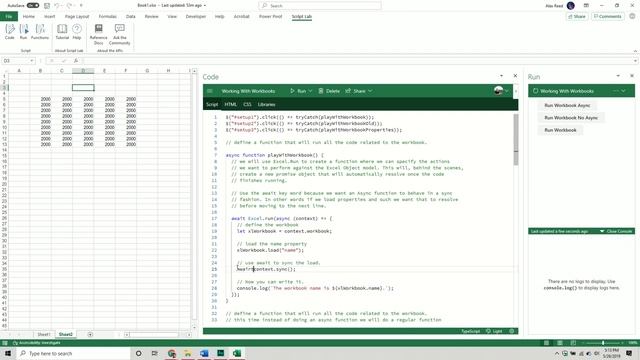Delete the snippet using the Delete button
640x360 pixels.
(x=329, y=91)
